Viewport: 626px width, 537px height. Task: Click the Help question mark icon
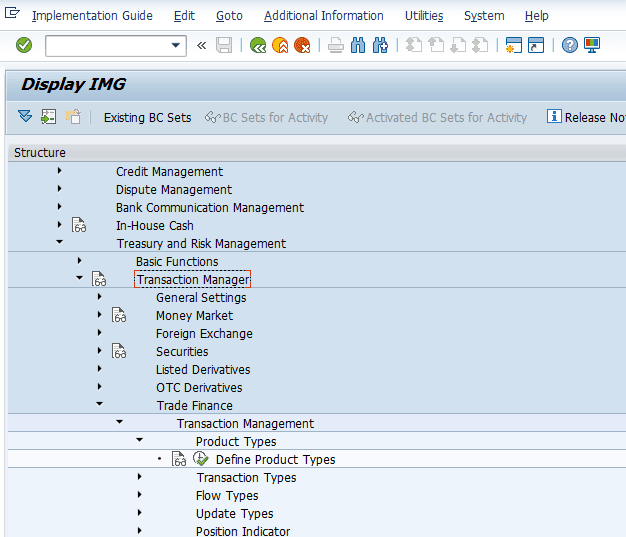coord(569,45)
